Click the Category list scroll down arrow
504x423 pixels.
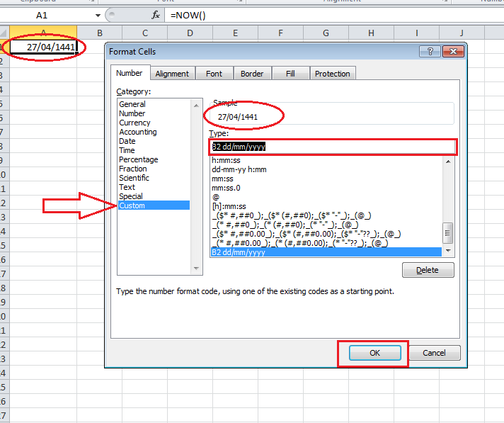196,269
